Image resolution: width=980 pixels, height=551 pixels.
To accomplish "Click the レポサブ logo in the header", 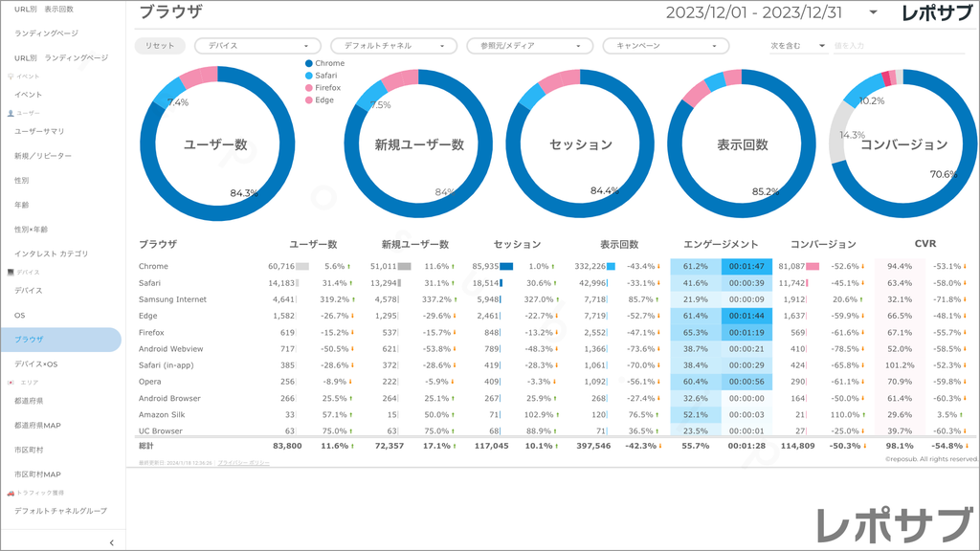I will 938,13.
